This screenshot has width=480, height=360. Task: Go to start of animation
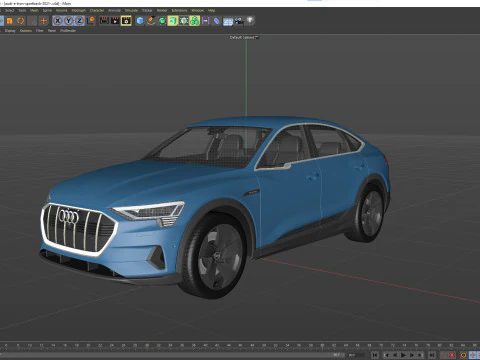click(375, 355)
